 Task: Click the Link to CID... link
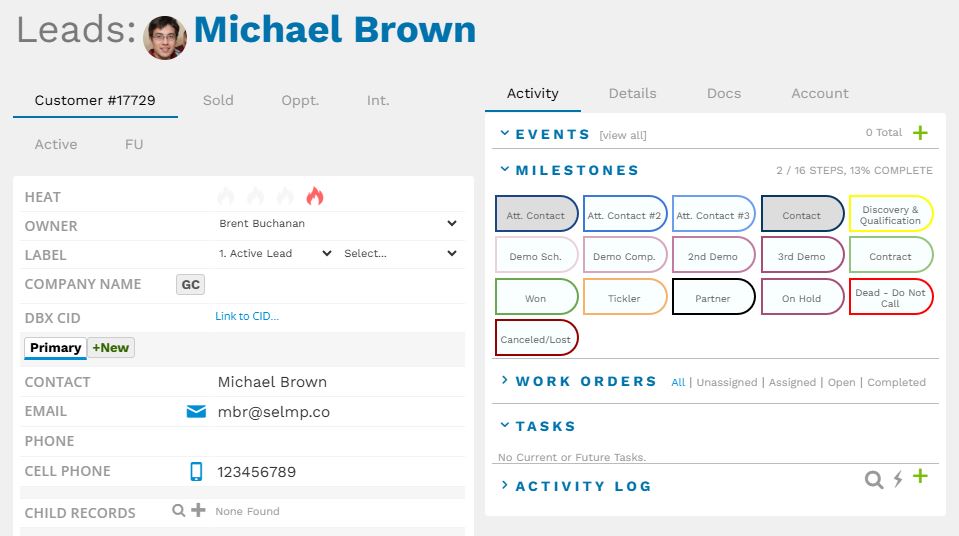[x=247, y=317]
